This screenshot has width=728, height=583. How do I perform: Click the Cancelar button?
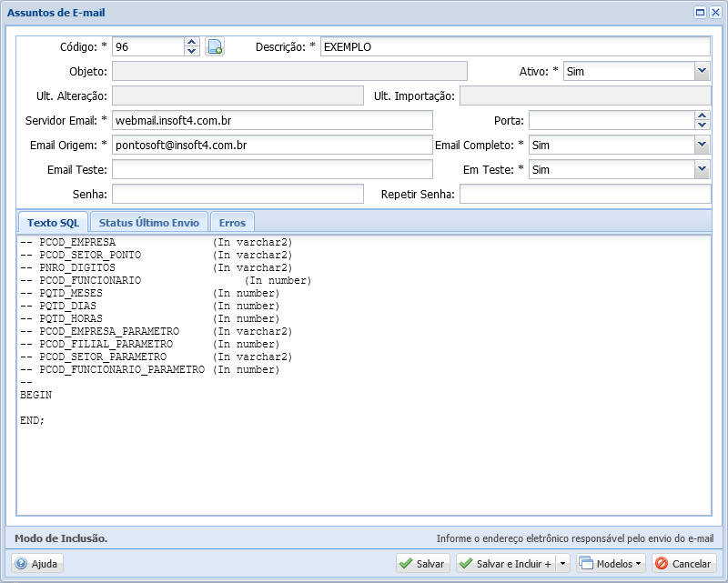(x=683, y=564)
